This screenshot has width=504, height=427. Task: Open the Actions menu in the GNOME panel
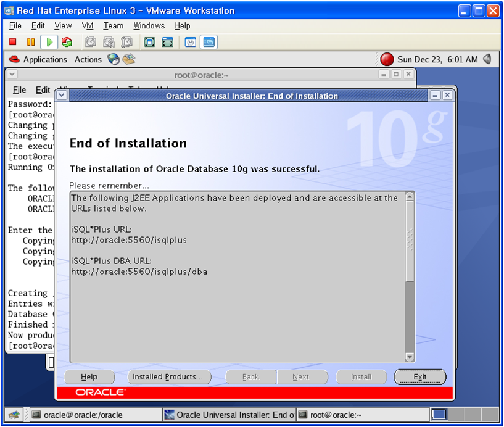pos(88,59)
